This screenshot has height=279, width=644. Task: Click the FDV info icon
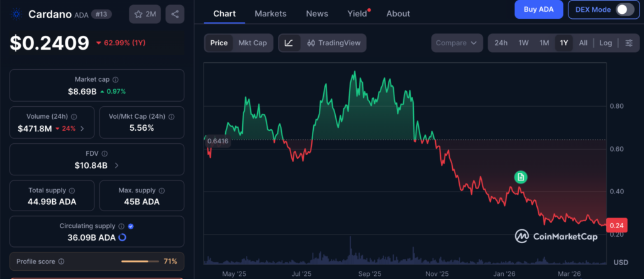pos(104,153)
